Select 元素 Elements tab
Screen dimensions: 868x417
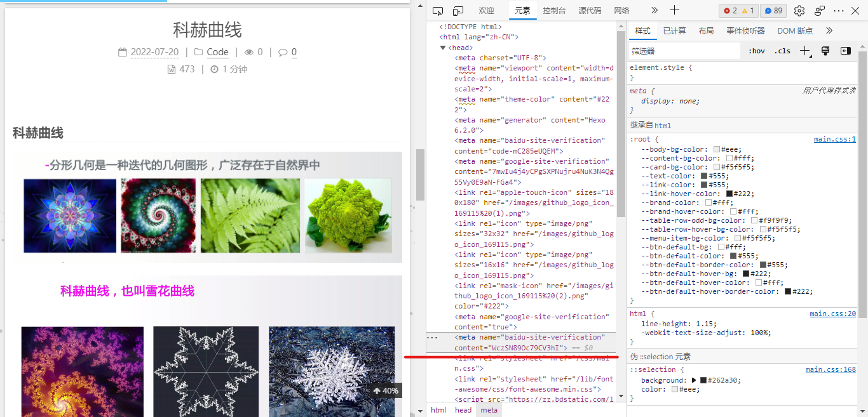tap(522, 11)
